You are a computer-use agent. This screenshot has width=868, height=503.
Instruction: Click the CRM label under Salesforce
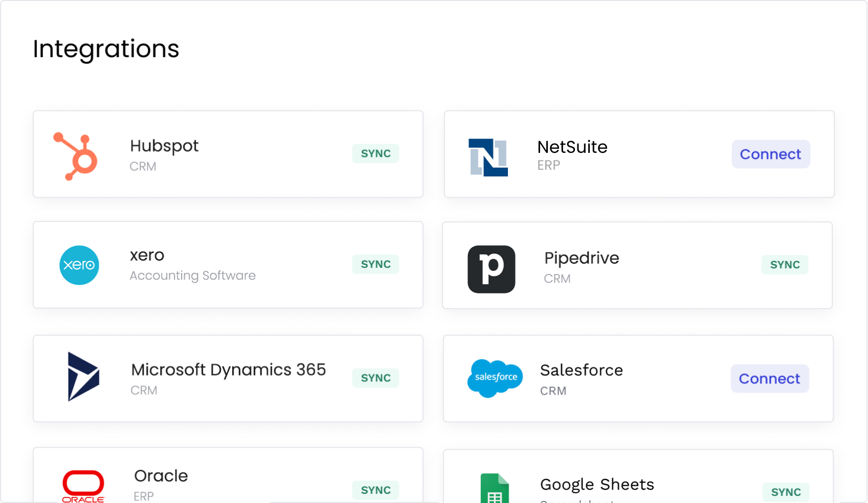tap(553, 391)
